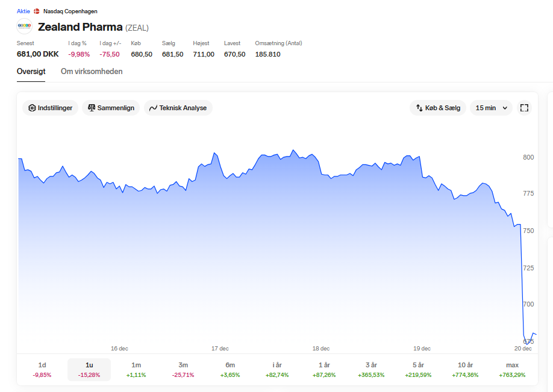Select the 10 år time range
The image size is (553, 392).
click(x=465, y=370)
